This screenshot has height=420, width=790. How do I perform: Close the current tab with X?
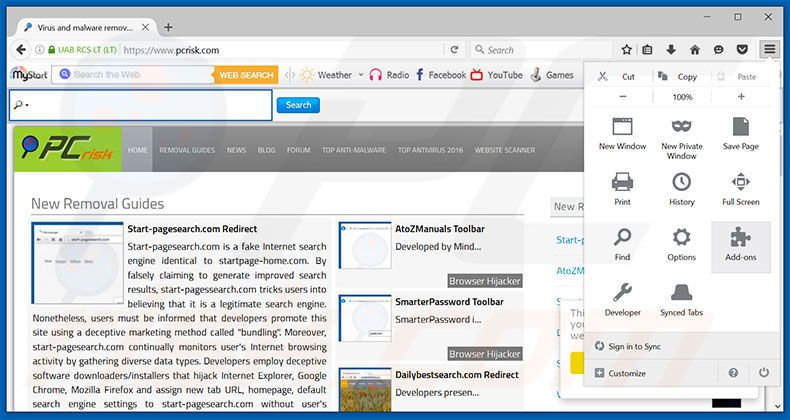145,28
